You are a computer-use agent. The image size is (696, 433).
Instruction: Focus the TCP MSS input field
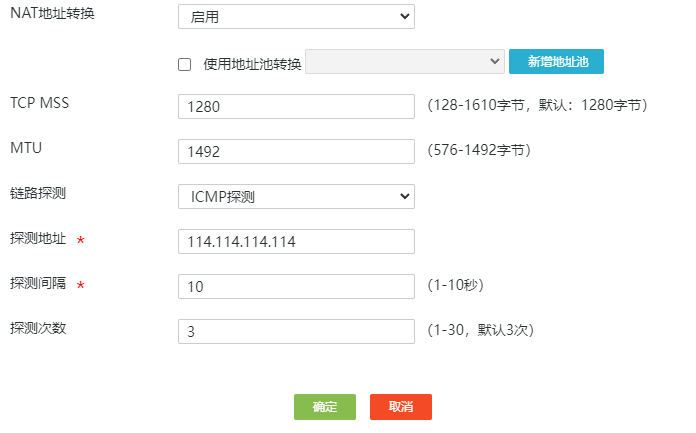click(295, 107)
